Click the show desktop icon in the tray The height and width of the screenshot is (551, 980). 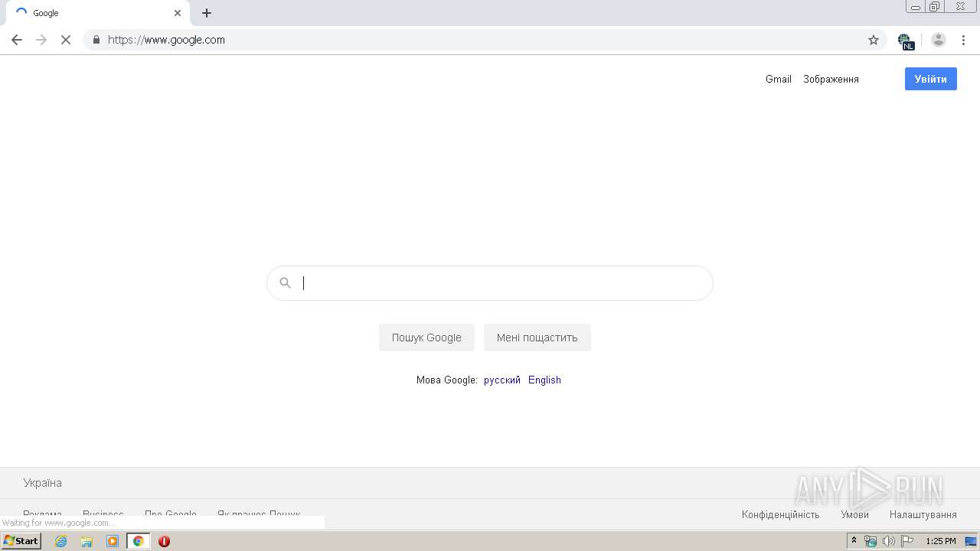point(971,541)
